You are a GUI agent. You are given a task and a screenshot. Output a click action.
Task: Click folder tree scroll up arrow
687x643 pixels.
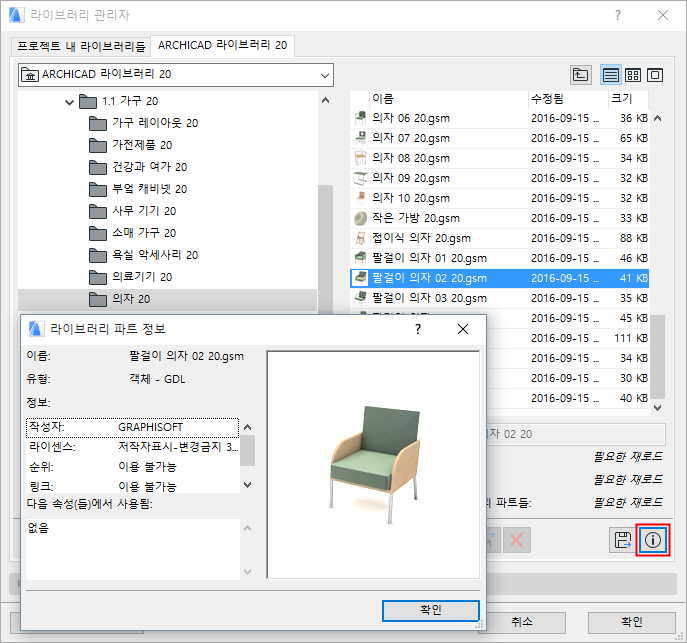tap(325, 100)
